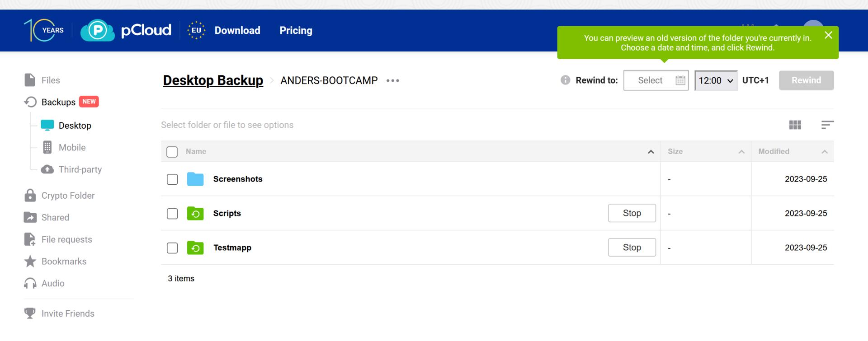Tick the Scripts folder checkbox
This screenshot has height=341, width=868.
[172, 214]
